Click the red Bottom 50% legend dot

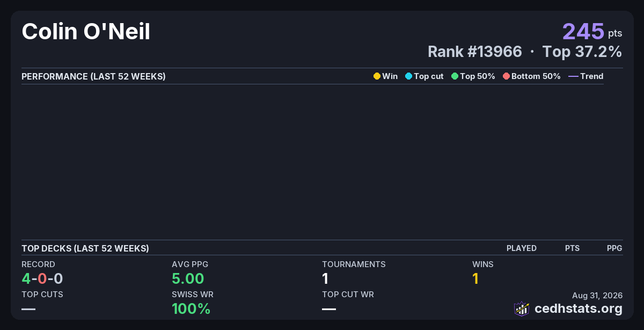[506, 76]
